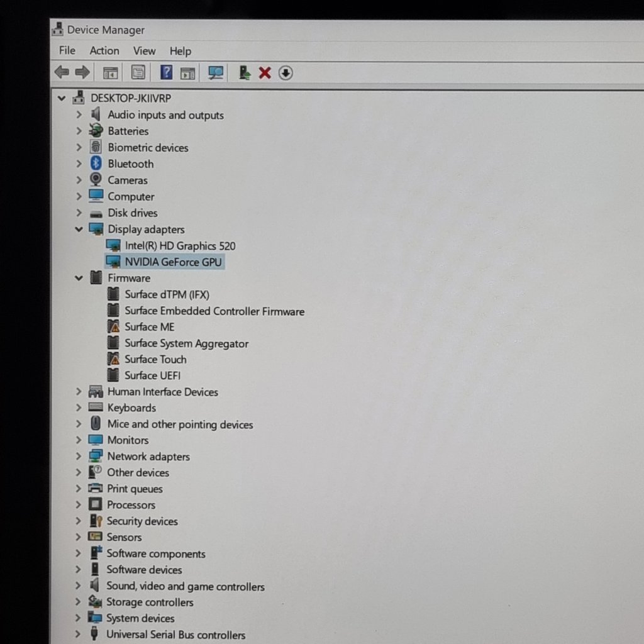
Task: Expand the Human Interface Devices category
Action: 79,391
